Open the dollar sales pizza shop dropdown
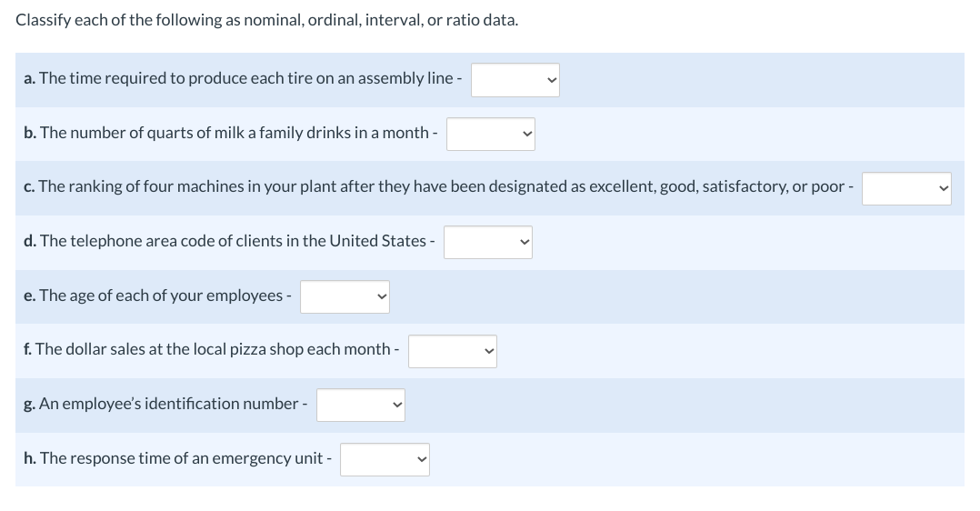Image resolution: width=980 pixels, height=511 pixels. [453, 351]
